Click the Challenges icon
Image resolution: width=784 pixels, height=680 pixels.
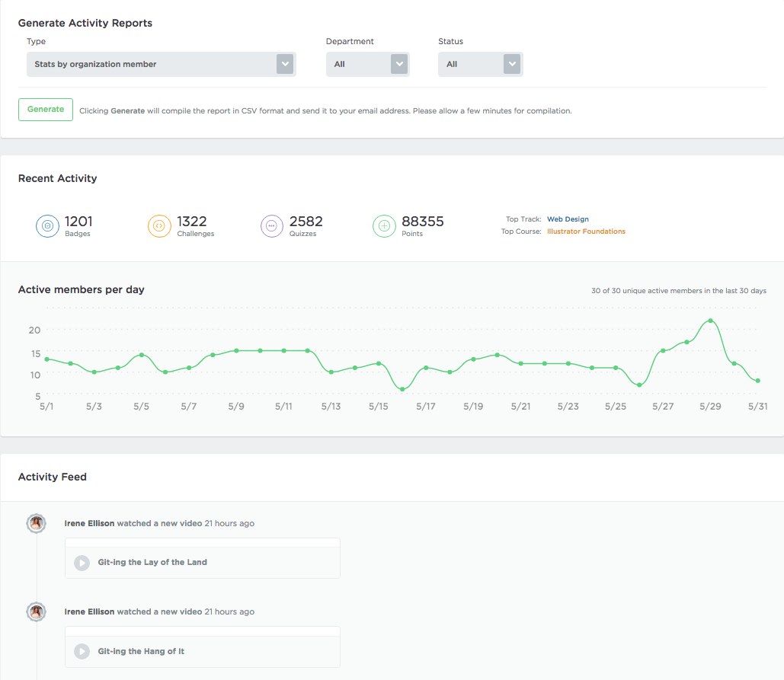[159, 225]
